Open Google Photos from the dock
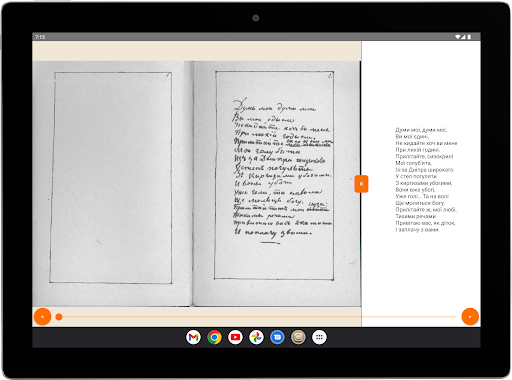512x380 pixels. (256, 337)
